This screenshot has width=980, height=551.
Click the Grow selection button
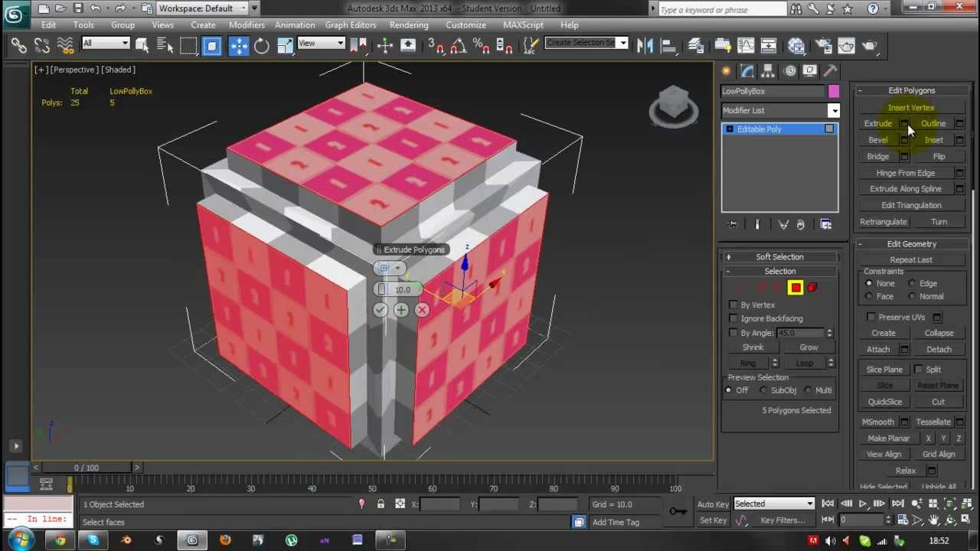point(808,347)
